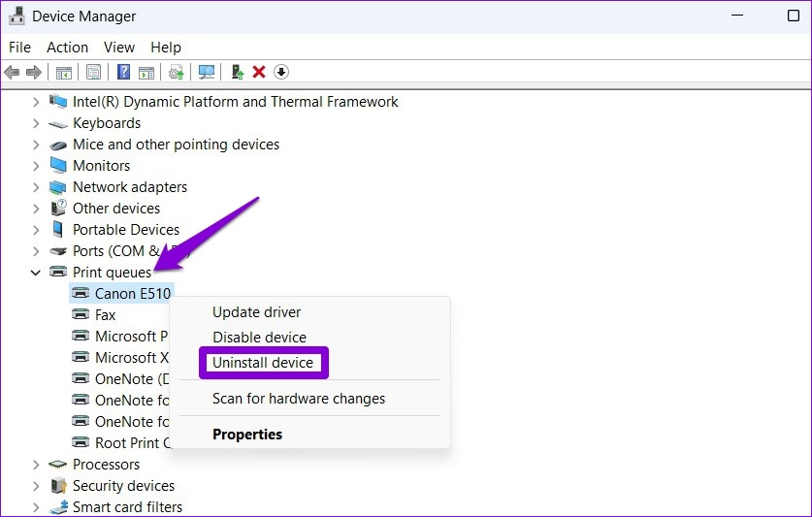This screenshot has height=517, width=812.
Task: Click the Monitors category icon
Action: [58, 166]
